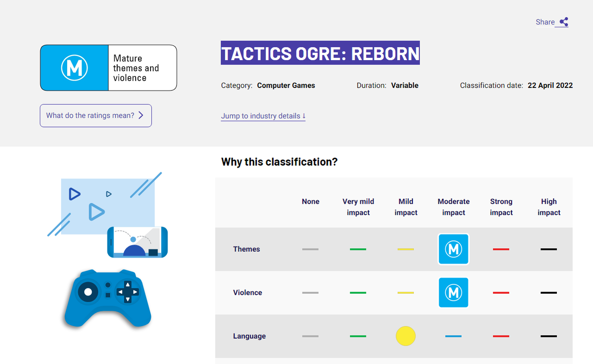The height and width of the screenshot is (364, 593).
Task: Click the Themes row red strong marker
Action: click(501, 249)
